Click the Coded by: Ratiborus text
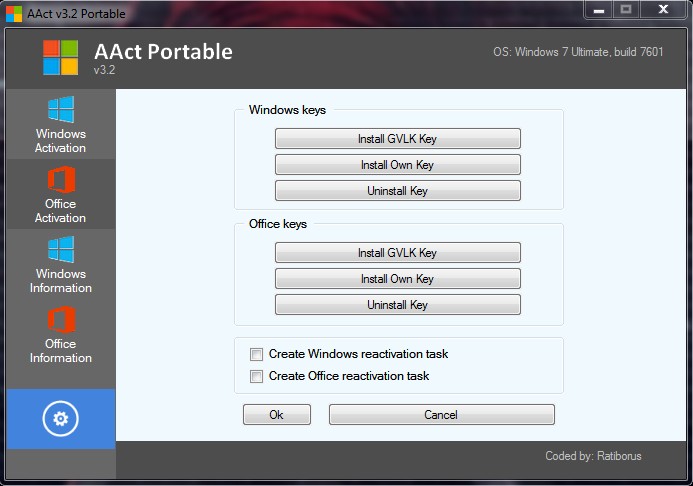Screen dimensions: 693x486 (593, 456)
